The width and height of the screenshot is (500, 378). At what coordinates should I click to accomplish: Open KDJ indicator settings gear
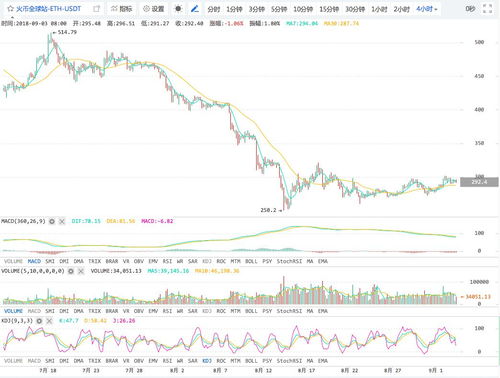click(39, 321)
